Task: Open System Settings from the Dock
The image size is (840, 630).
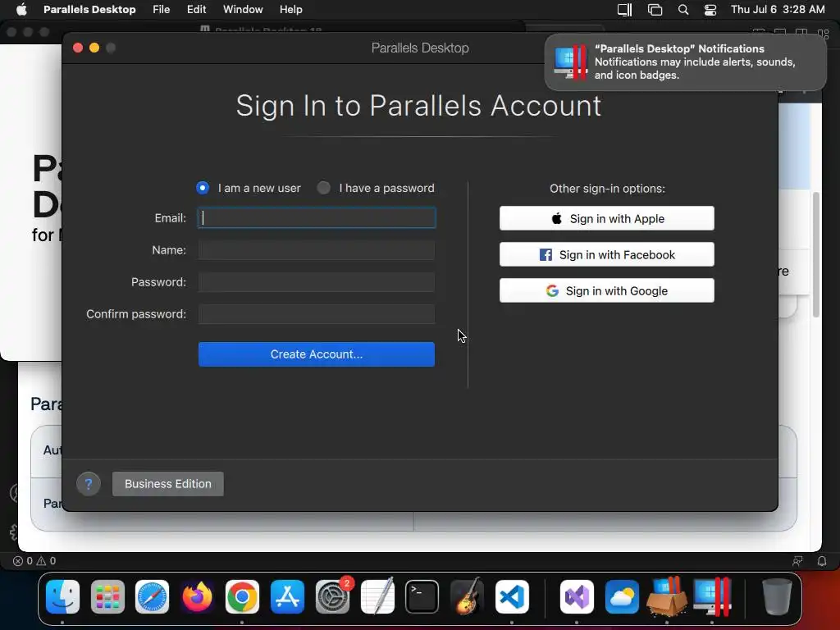Action: click(333, 597)
